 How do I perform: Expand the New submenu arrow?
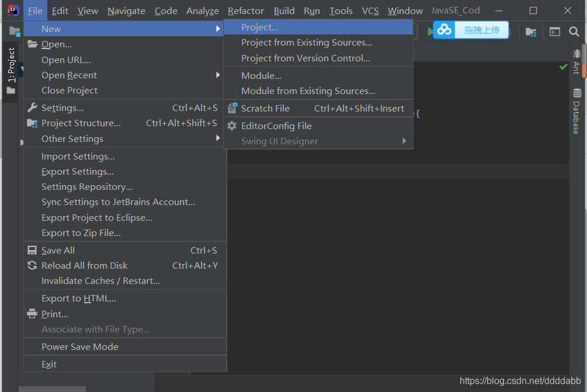pos(218,29)
